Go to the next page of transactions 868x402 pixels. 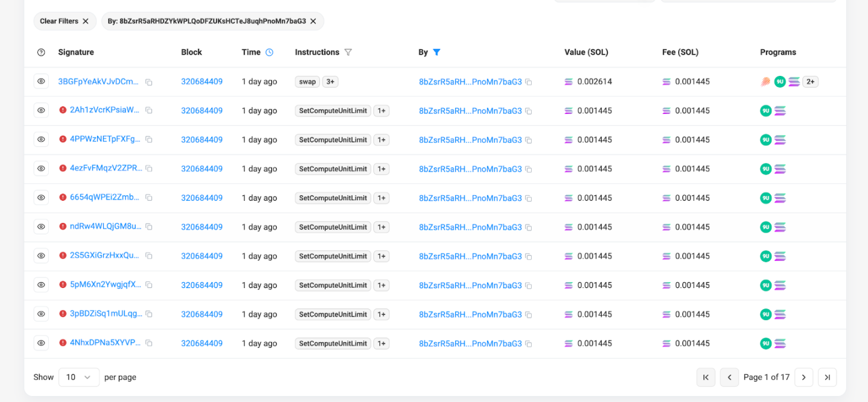pos(804,377)
